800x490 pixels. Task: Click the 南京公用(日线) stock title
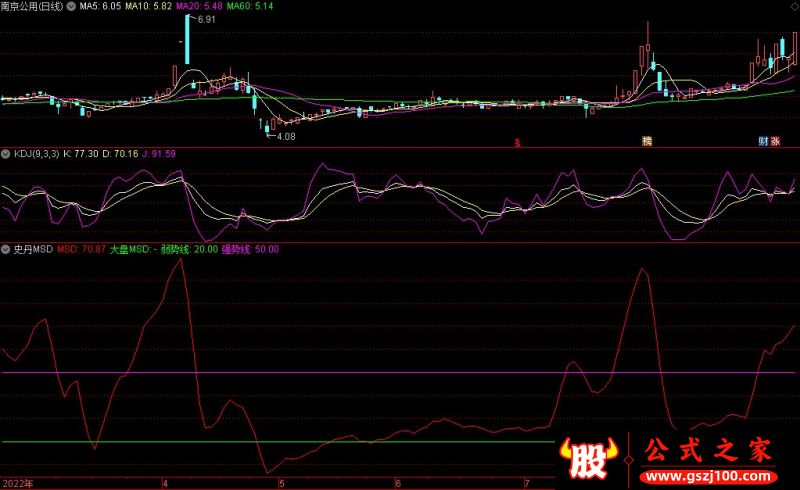click(x=32, y=6)
